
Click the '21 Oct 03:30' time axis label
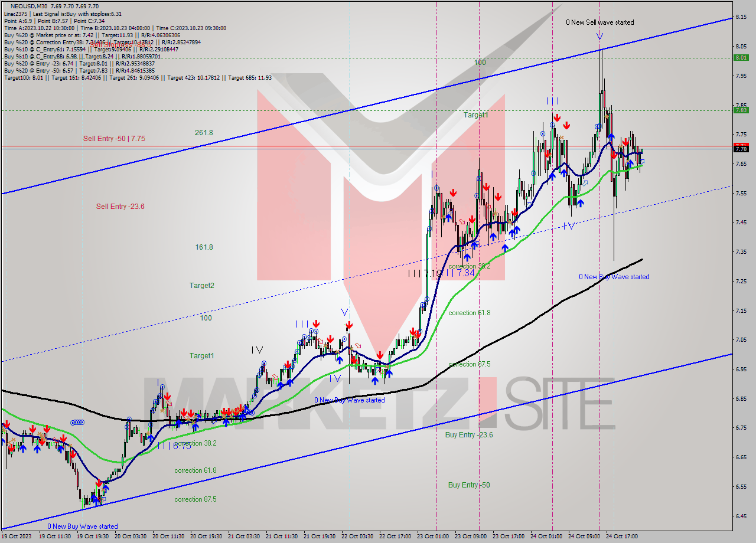click(x=244, y=537)
